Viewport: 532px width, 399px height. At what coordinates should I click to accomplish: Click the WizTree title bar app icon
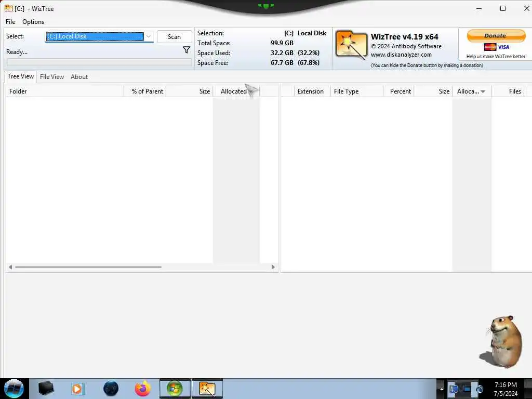pyautogui.click(x=8, y=8)
